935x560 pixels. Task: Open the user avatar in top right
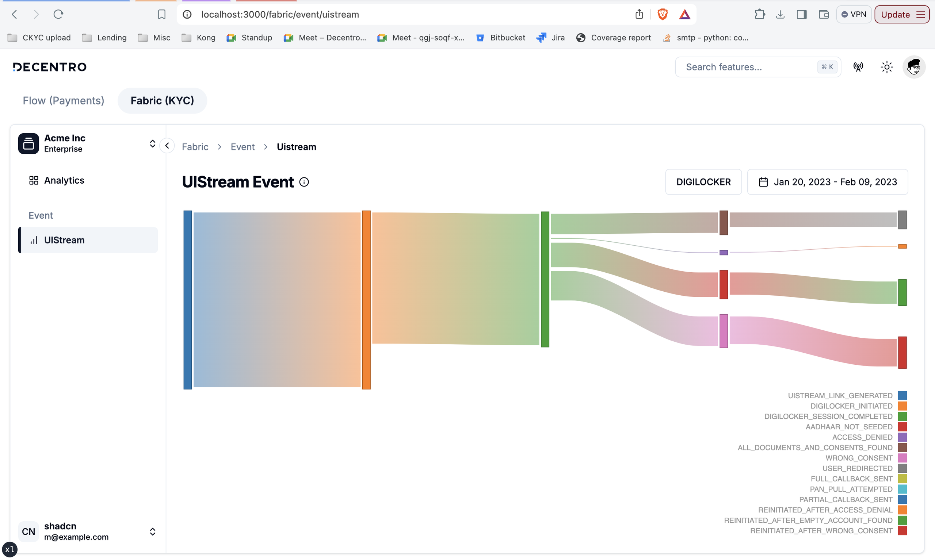pyautogui.click(x=913, y=67)
